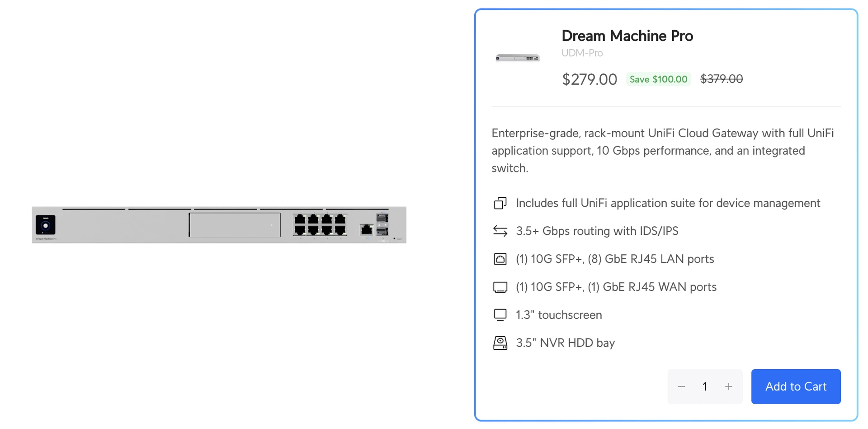Click the WAN ports icon
868x429 pixels.
(500, 286)
